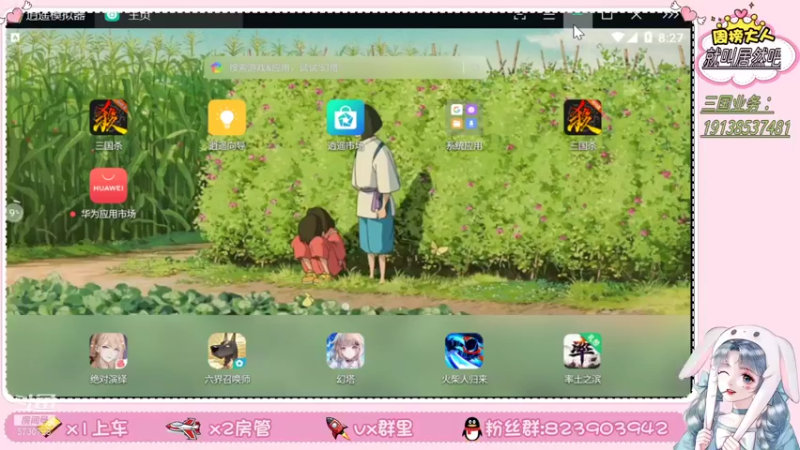Image resolution: width=800 pixels, height=450 pixels.
Task: Click the 8:27 clock
Action: coord(670,38)
